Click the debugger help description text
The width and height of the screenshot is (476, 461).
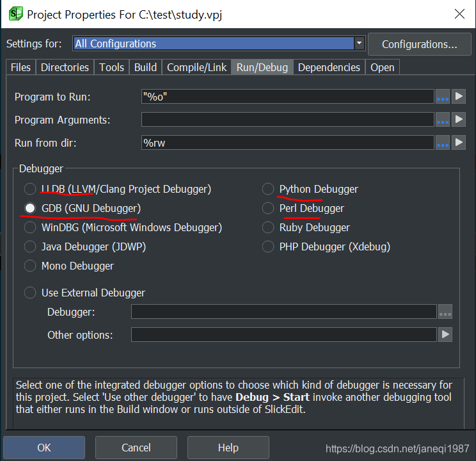[234, 397]
